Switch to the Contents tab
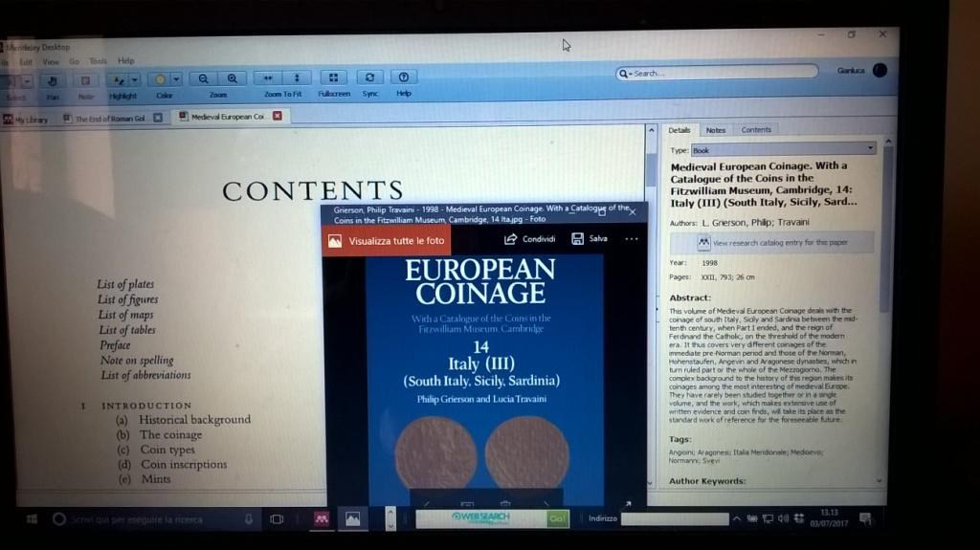 pyautogui.click(x=755, y=130)
